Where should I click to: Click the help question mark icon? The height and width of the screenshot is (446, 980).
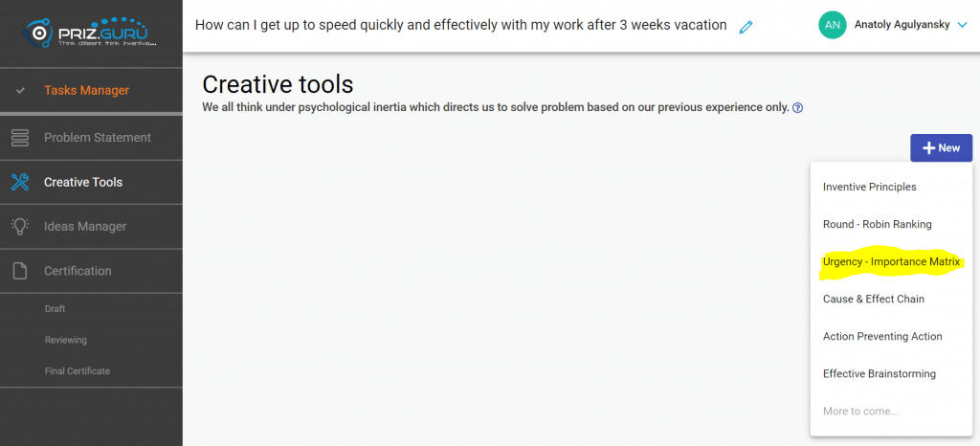tap(797, 108)
